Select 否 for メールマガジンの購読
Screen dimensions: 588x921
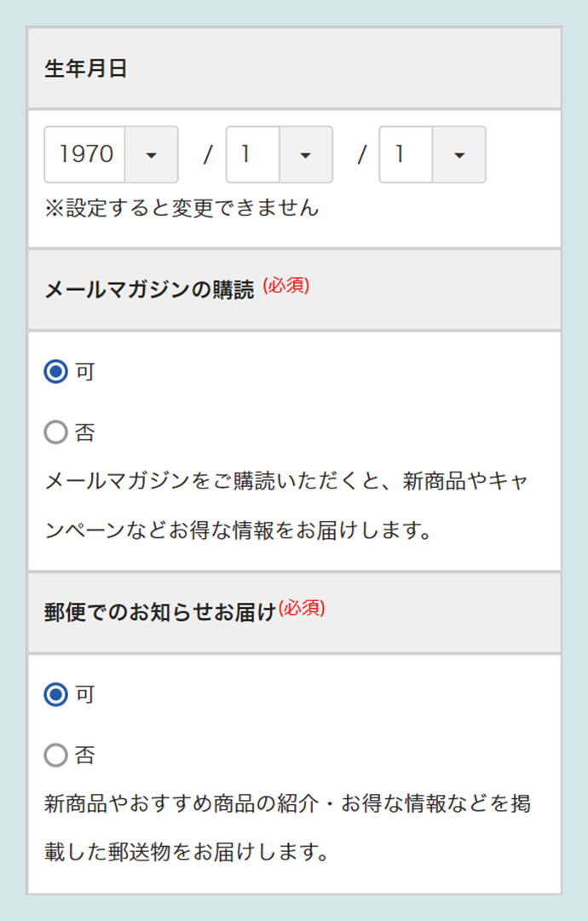click(55, 432)
